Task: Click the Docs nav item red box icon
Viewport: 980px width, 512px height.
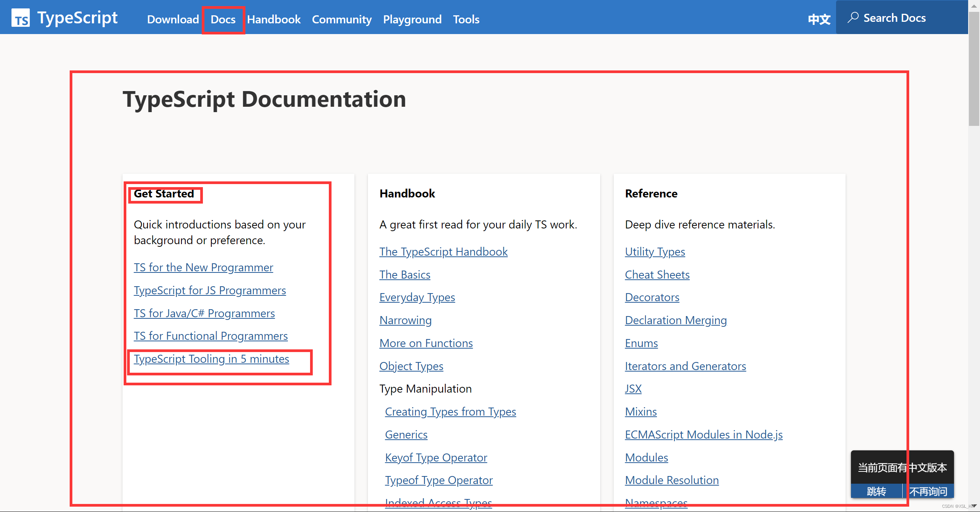Action: click(x=223, y=19)
